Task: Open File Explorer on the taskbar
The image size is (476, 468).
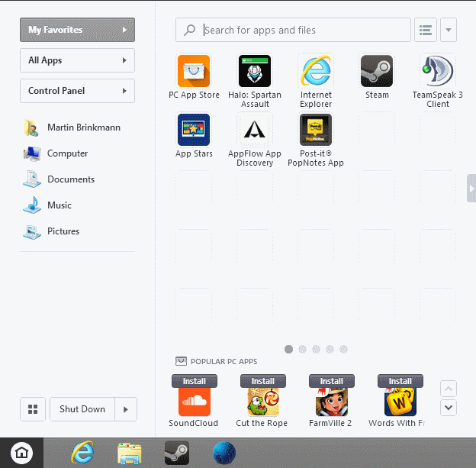Action: point(130,453)
